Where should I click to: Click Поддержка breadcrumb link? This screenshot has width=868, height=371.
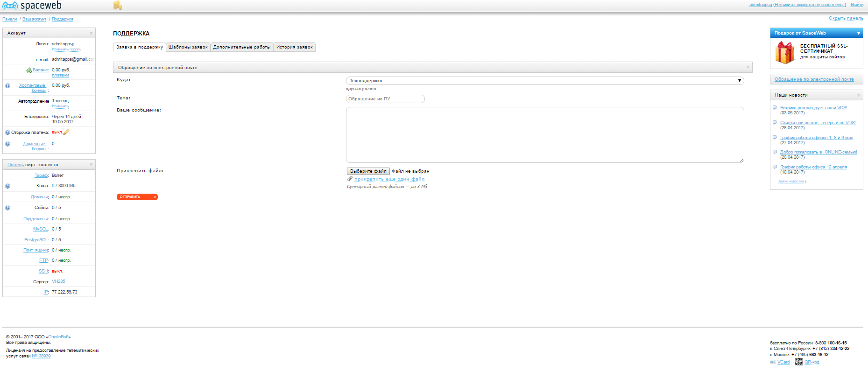pyautogui.click(x=63, y=19)
